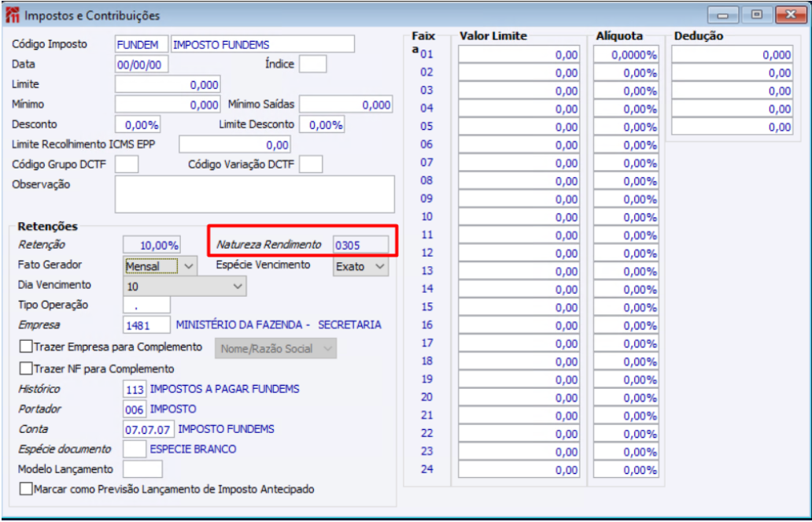Click the Tipo Operação field
The width and height of the screenshot is (812, 522).
tap(146, 305)
